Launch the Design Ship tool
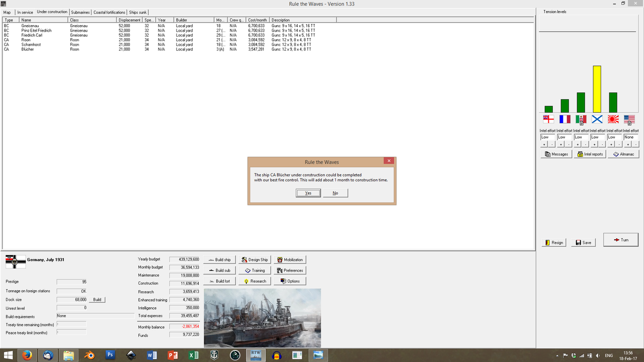The height and width of the screenshot is (362, 644). [x=255, y=259]
